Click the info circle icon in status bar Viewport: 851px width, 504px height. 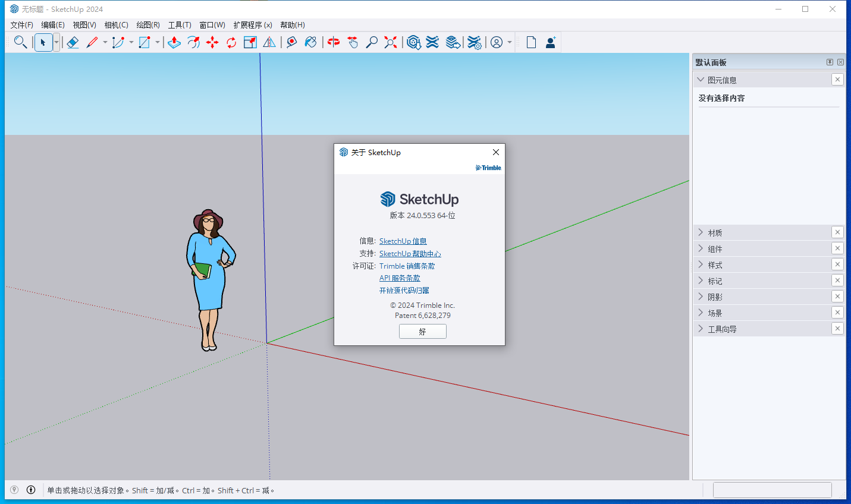pyautogui.click(x=31, y=490)
